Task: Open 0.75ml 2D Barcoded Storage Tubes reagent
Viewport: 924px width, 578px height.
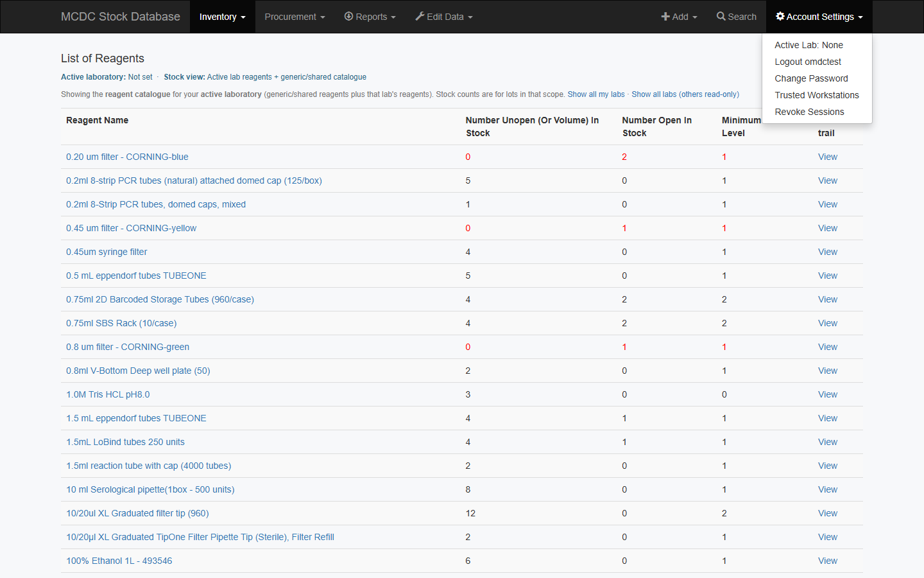Action: click(x=160, y=299)
